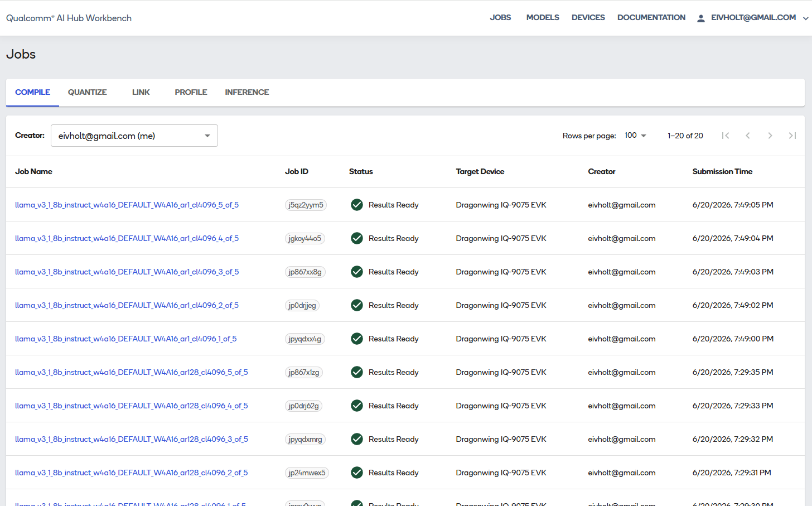Click job ID chip jp0drjjeg
This screenshot has height=506, width=812.
[x=302, y=305]
